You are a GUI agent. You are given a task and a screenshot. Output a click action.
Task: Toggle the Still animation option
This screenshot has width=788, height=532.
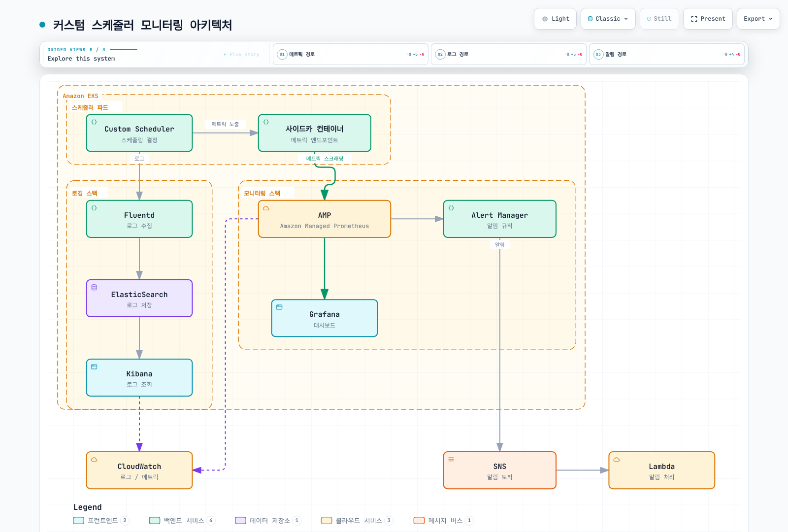[x=659, y=19]
